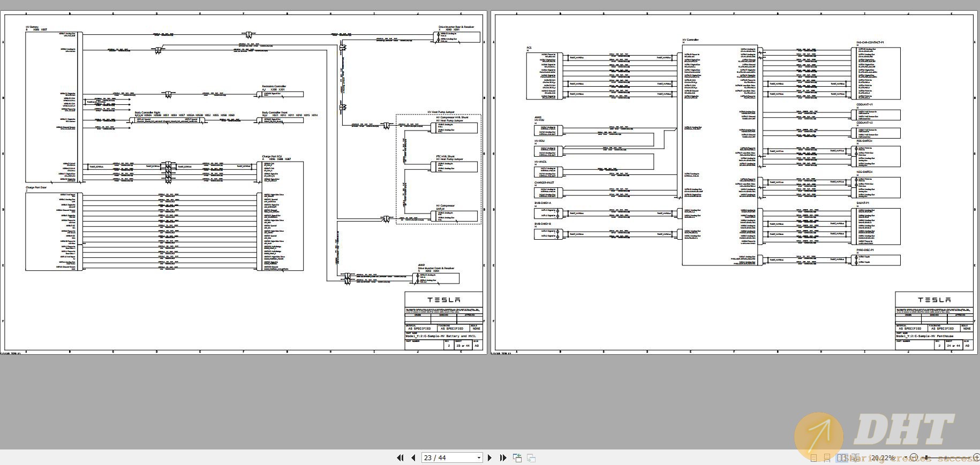
Task: Click the zoom slider handle
Action: 926,458
